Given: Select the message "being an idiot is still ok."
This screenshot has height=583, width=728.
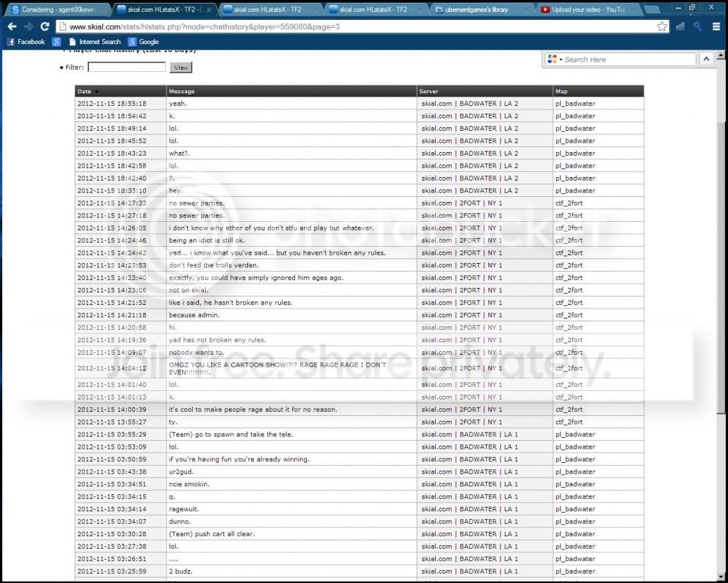Looking at the screenshot, I should point(207,240).
